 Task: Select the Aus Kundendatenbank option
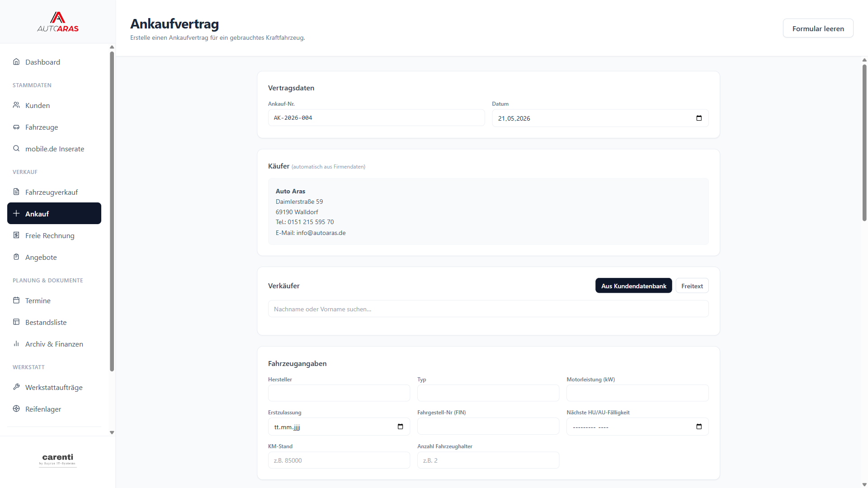633,286
